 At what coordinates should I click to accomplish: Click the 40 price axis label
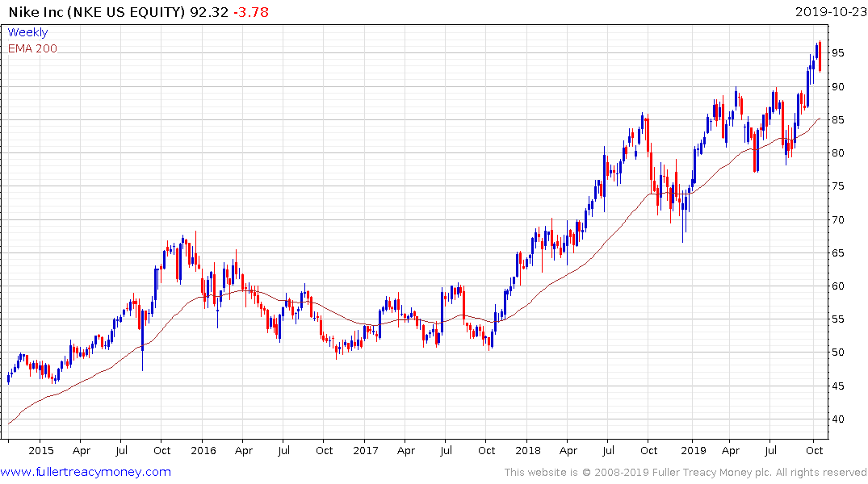[x=837, y=419]
